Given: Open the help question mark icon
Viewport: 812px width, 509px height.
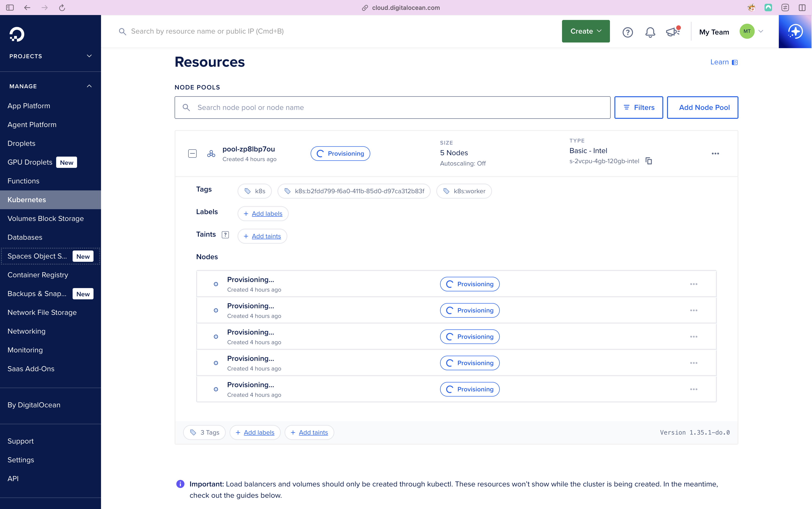Looking at the screenshot, I should pyautogui.click(x=627, y=32).
